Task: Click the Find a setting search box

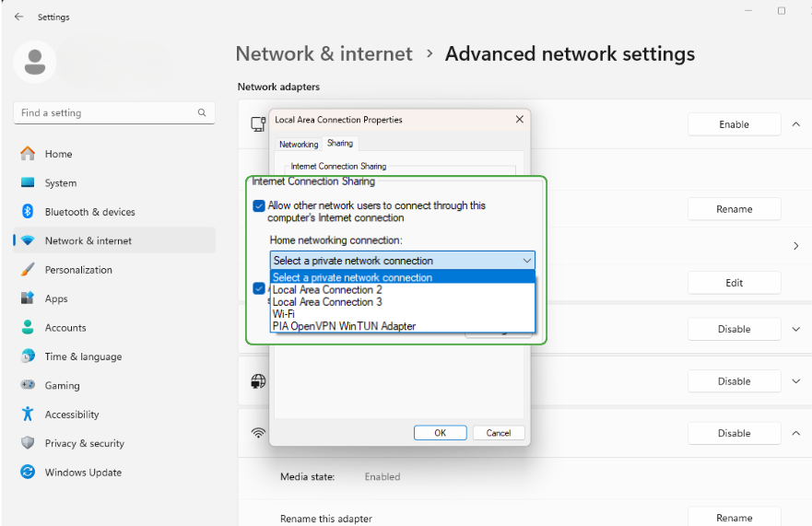Action: pyautogui.click(x=106, y=113)
